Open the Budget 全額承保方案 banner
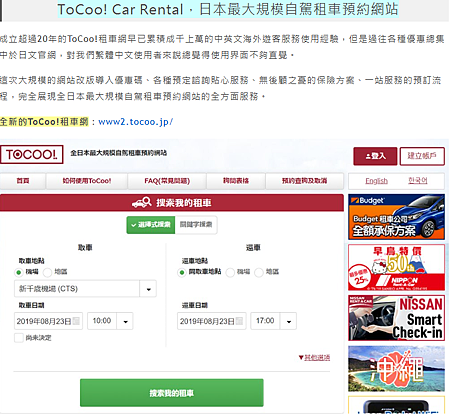Screen dimensions: 450x419 (x=396, y=217)
